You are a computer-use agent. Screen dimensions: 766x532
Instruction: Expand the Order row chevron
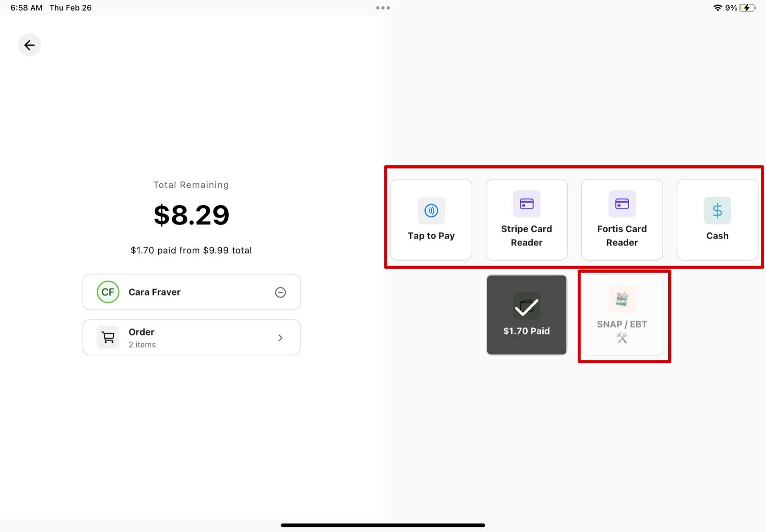point(280,338)
